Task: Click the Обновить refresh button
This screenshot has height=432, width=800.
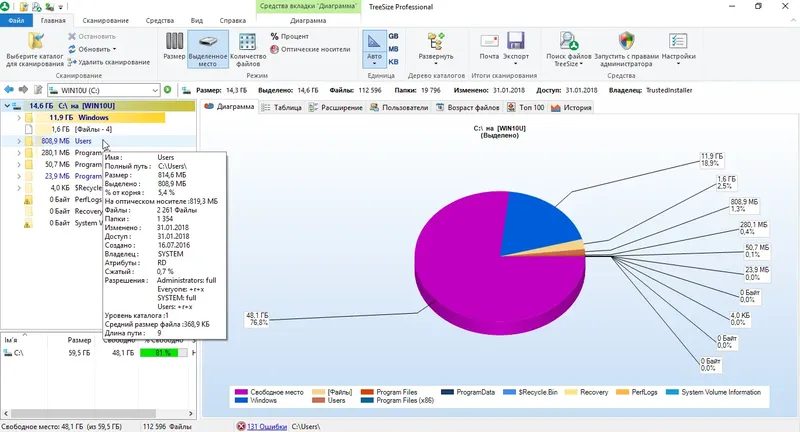Action: coord(92,49)
